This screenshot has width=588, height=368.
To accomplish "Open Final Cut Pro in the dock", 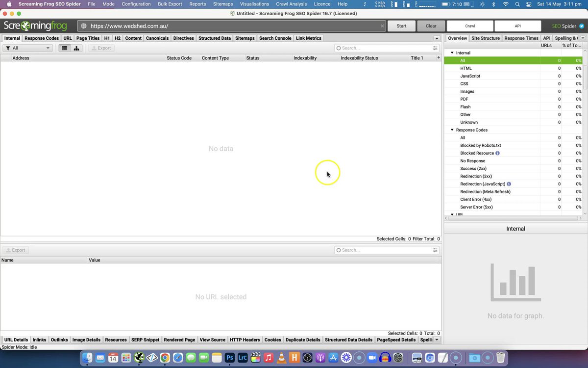I will 255,358.
